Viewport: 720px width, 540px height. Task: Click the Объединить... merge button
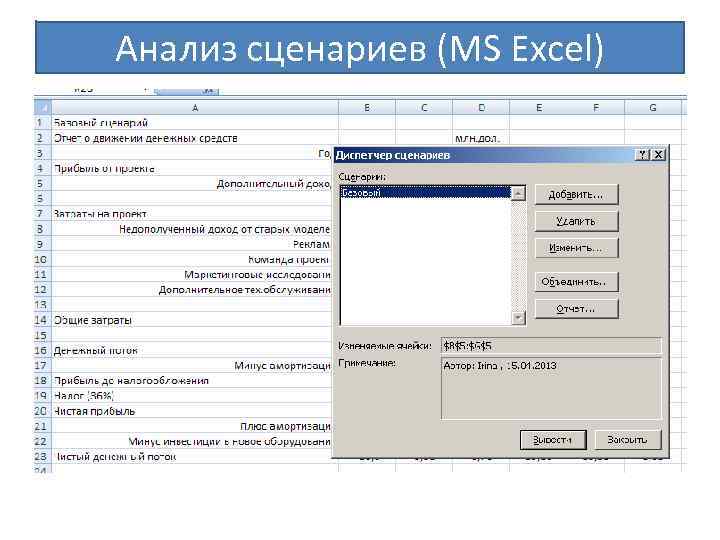click(576, 281)
